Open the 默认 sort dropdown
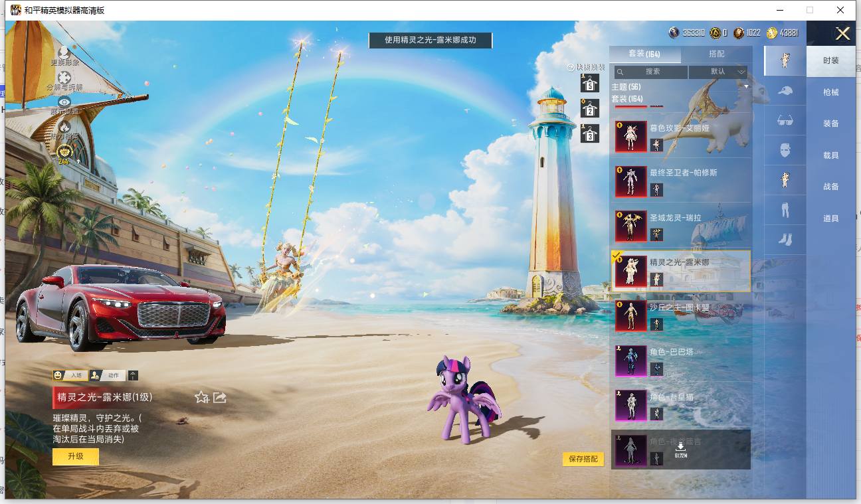Viewport: 861px width, 504px height. coord(718,72)
